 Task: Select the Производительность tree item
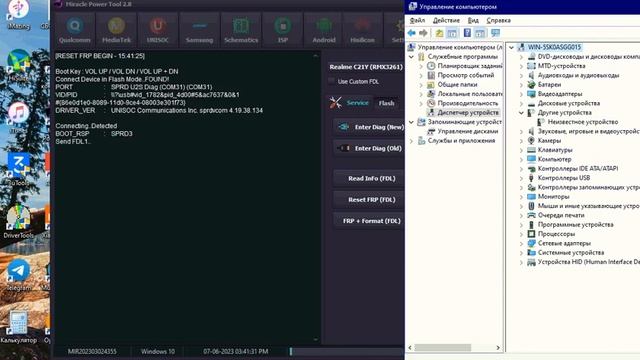468,103
